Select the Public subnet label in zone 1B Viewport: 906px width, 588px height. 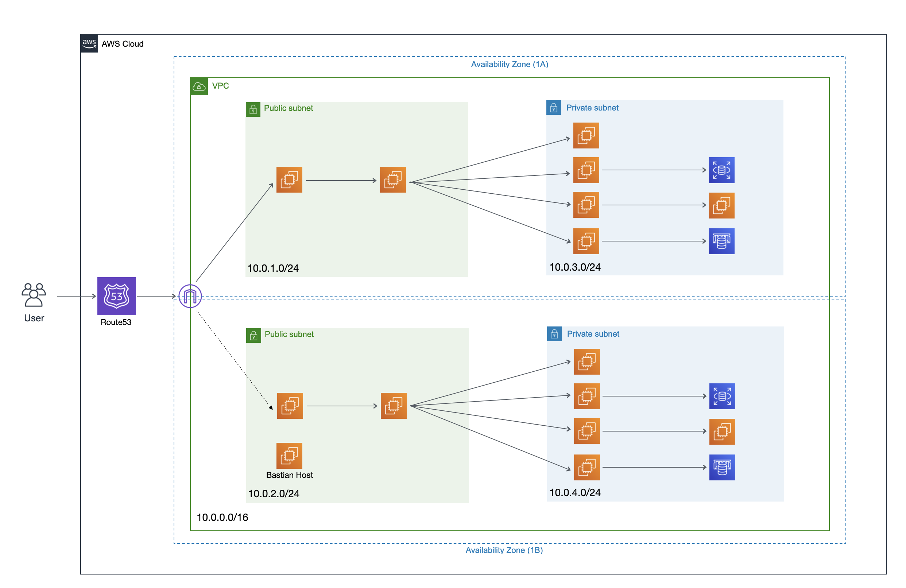pyautogui.click(x=289, y=334)
